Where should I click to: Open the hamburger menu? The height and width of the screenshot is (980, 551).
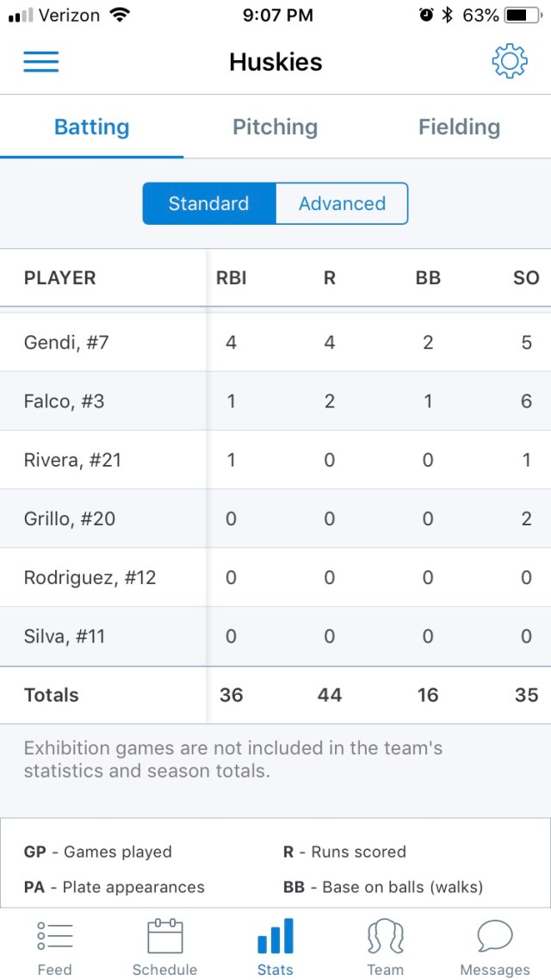pyautogui.click(x=40, y=62)
